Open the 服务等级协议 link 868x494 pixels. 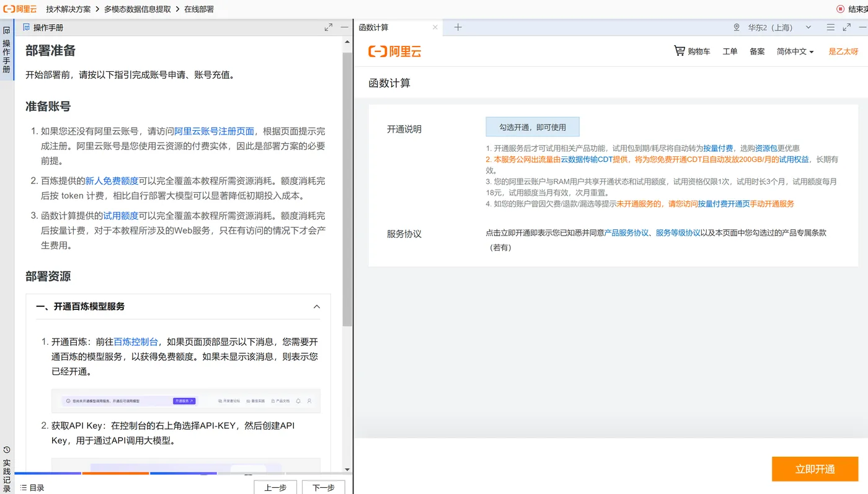(x=678, y=233)
